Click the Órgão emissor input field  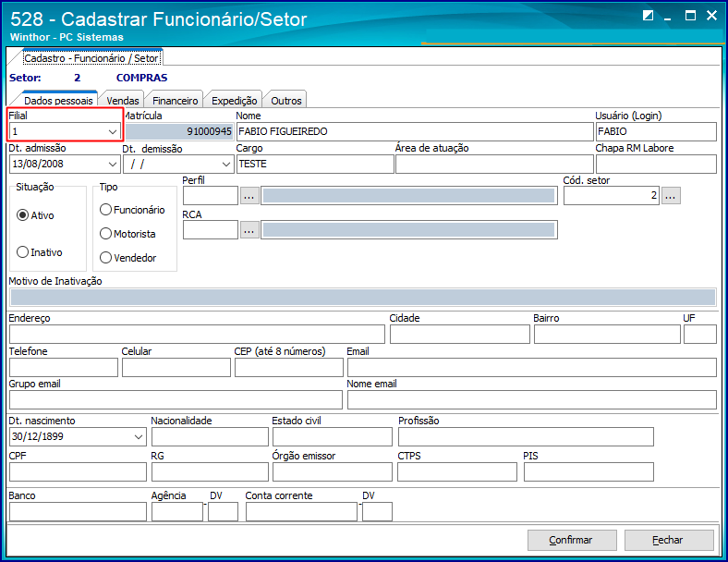[333, 472]
